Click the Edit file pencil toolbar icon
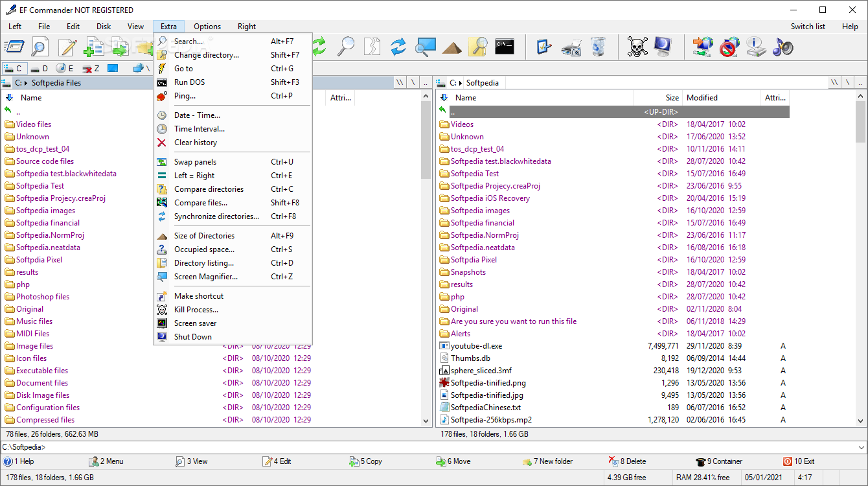 click(x=67, y=47)
